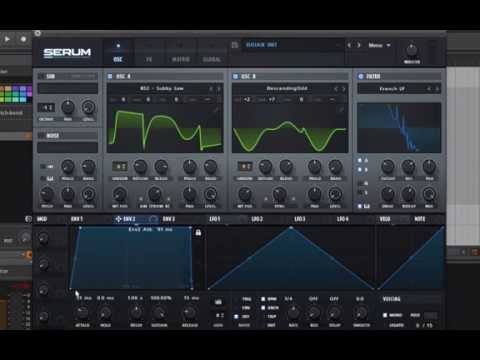Select previous OSC B wavetable arrow
Viewport: 480px width, 360px height.
(x=336, y=89)
